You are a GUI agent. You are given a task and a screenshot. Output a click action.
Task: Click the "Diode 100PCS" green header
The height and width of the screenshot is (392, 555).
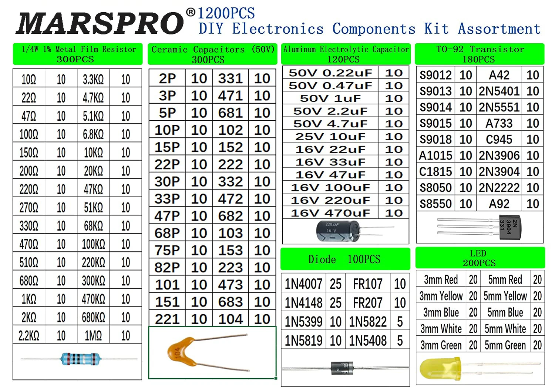click(x=345, y=259)
